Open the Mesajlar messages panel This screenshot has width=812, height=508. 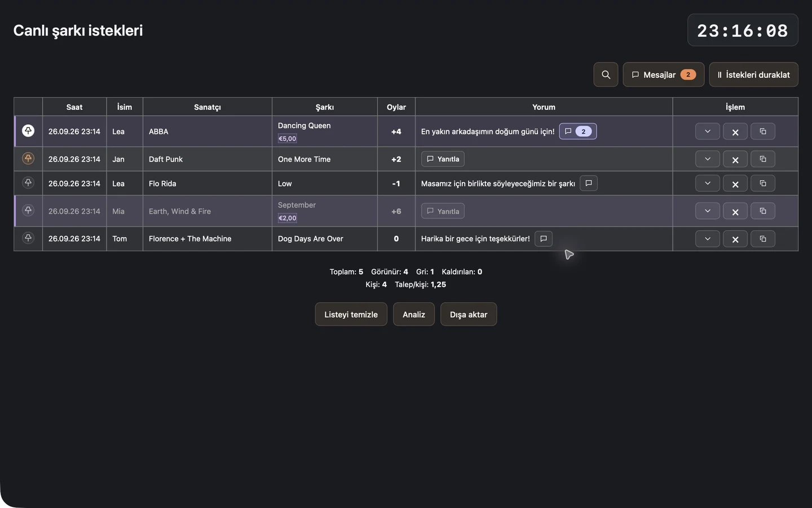[664, 75]
